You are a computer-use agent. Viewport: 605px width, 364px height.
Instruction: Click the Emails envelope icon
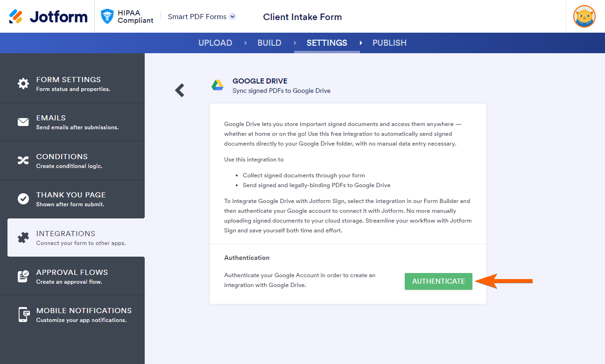(23, 122)
